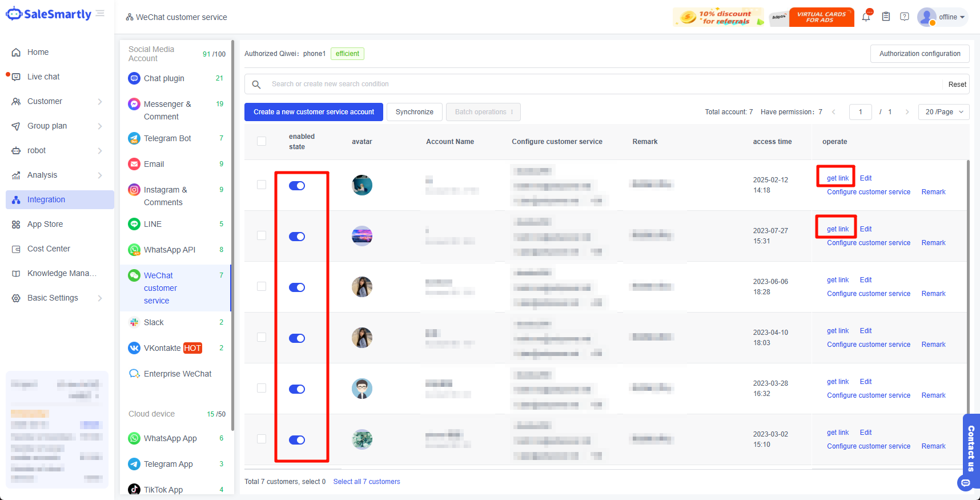Viewport: 980px width, 500px height.
Task: Open the Slack integration channel
Action: pyautogui.click(x=154, y=322)
